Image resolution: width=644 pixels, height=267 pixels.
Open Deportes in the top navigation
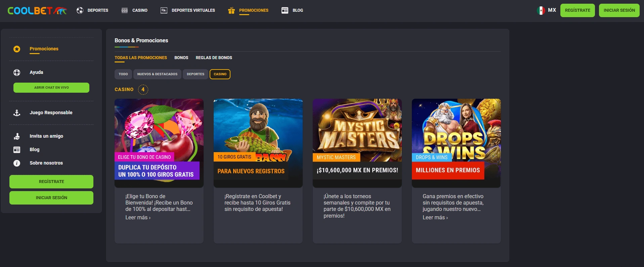[98, 10]
